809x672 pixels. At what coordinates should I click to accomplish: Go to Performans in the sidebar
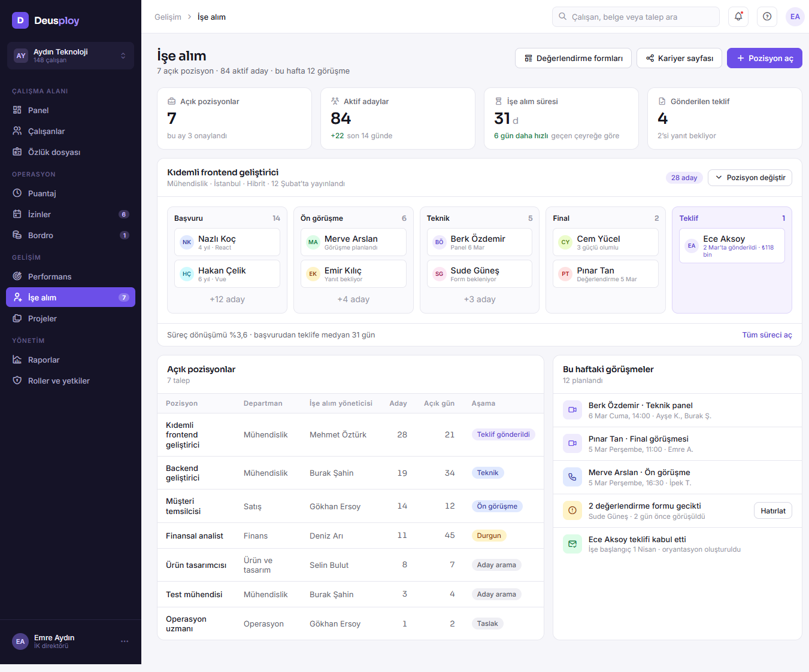tap(71, 276)
